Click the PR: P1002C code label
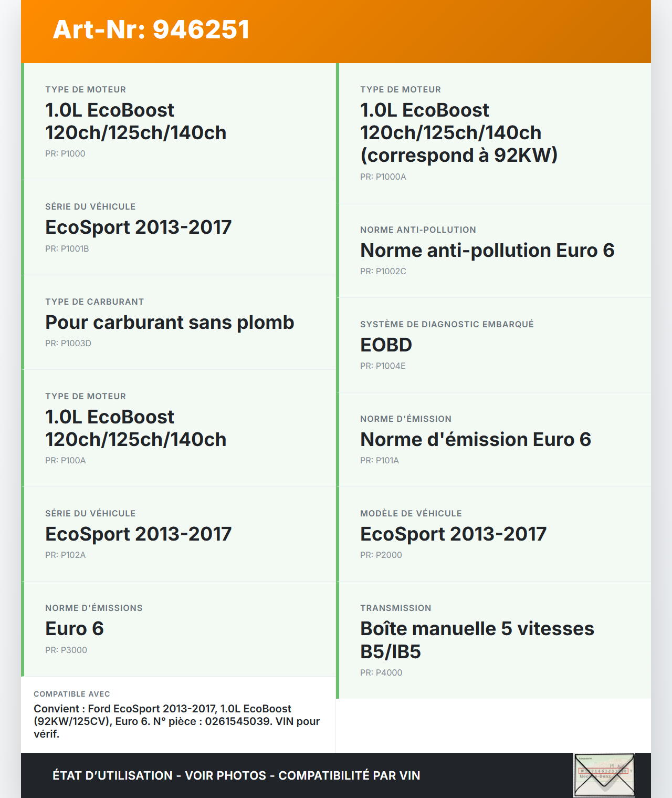Viewport: 672px width, 798px height. (383, 272)
